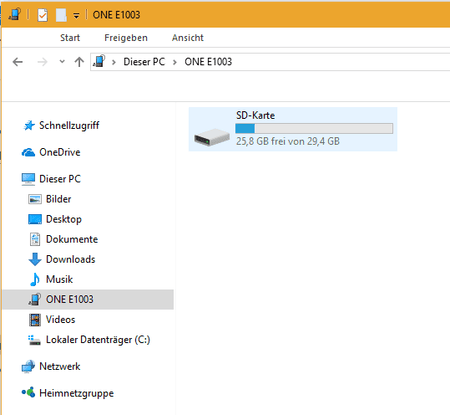This screenshot has height=415, width=450.
Task: Expand the chevron after Dieser PC in address bar
Action: pyautogui.click(x=174, y=62)
